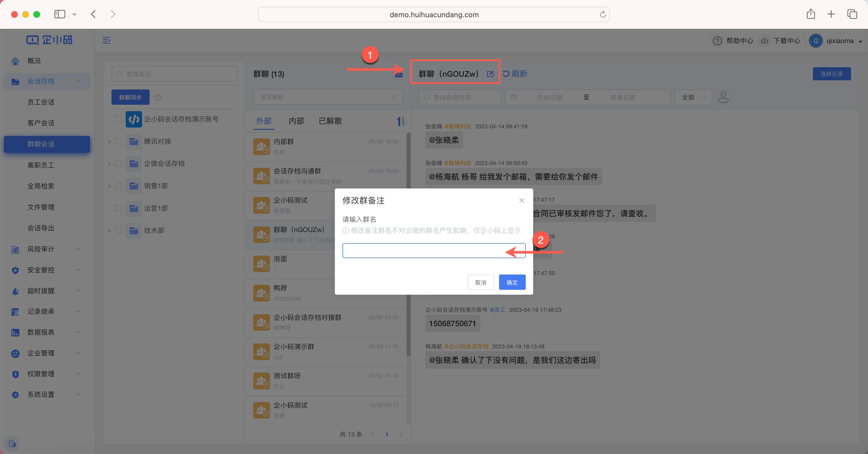The height and width of the screenshot is (454, 868).
Task: Click the 查找会话内容 search field
Action: [460, 97]
